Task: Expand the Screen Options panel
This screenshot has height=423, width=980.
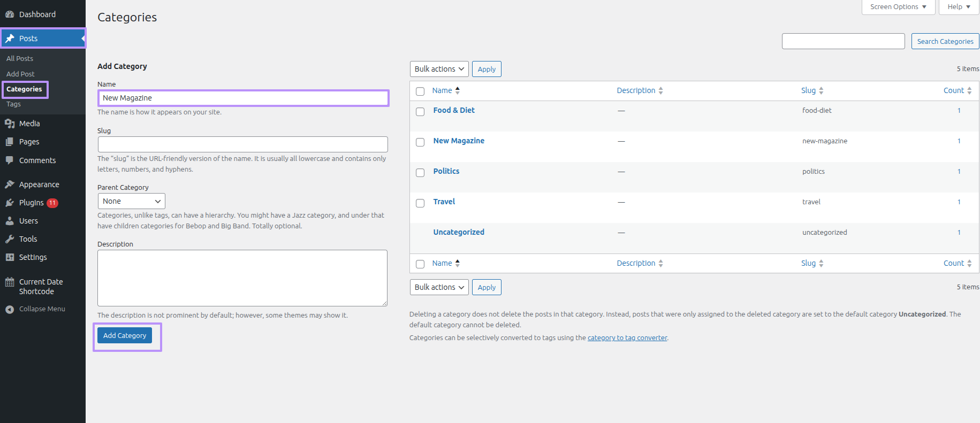Action: pos(898,7)
